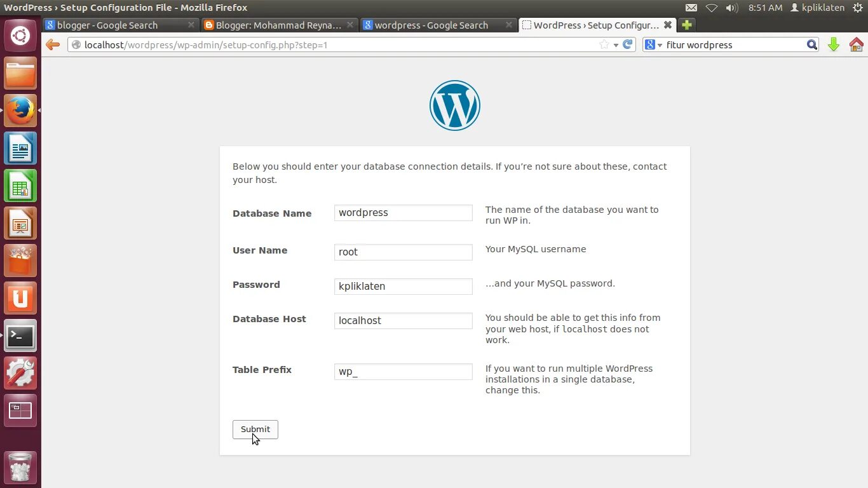
Task: Open Firefox downloads green arrow
Action: click(834, 44)
